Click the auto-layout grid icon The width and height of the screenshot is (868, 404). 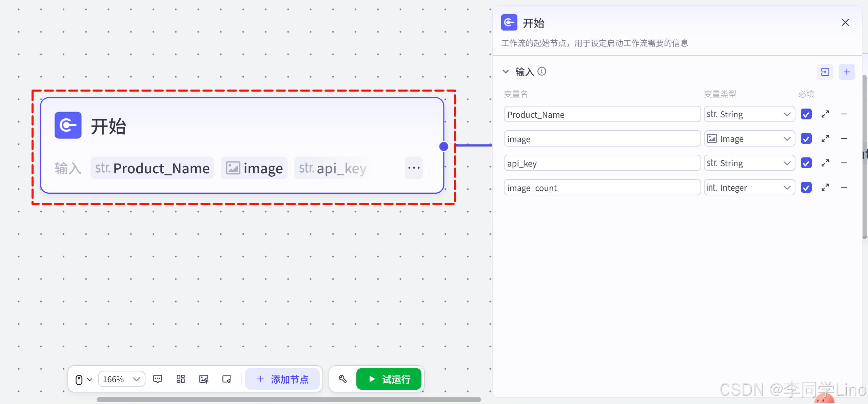181,379
